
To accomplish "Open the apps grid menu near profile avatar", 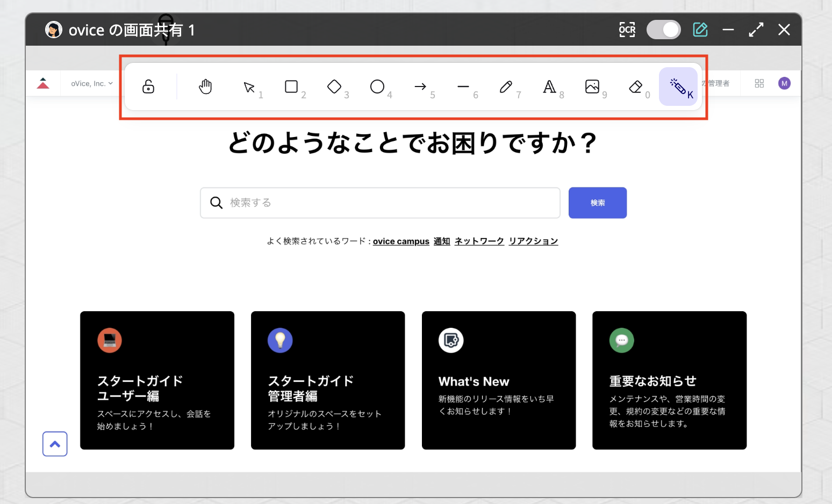I will point(759,83).
